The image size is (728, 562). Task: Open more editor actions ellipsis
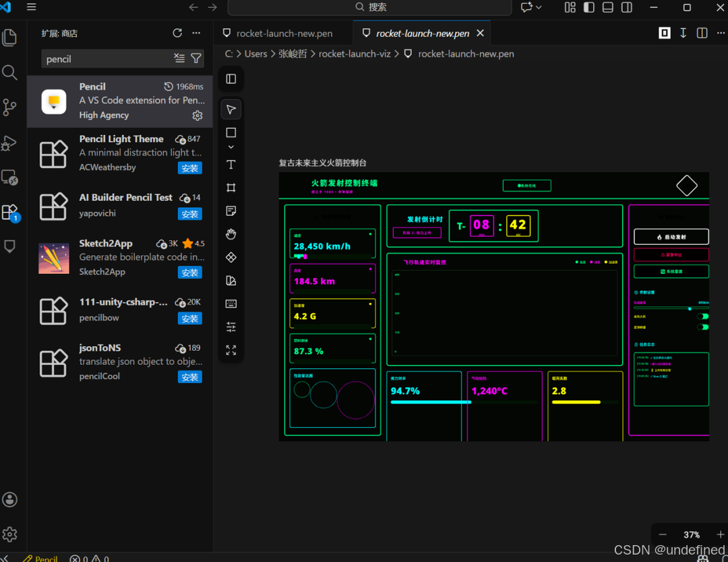pos(721,33)
